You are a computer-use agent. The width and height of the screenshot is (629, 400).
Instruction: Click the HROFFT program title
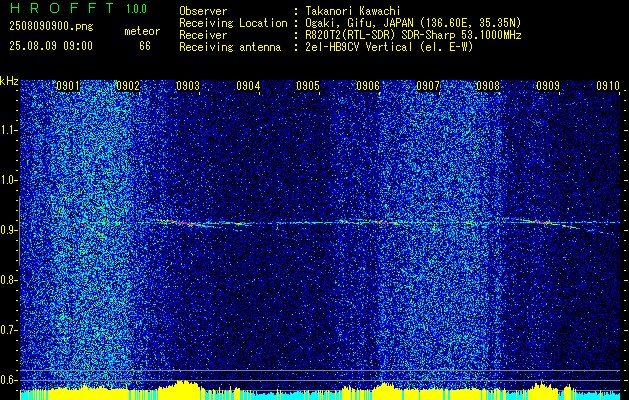point(62,8)
